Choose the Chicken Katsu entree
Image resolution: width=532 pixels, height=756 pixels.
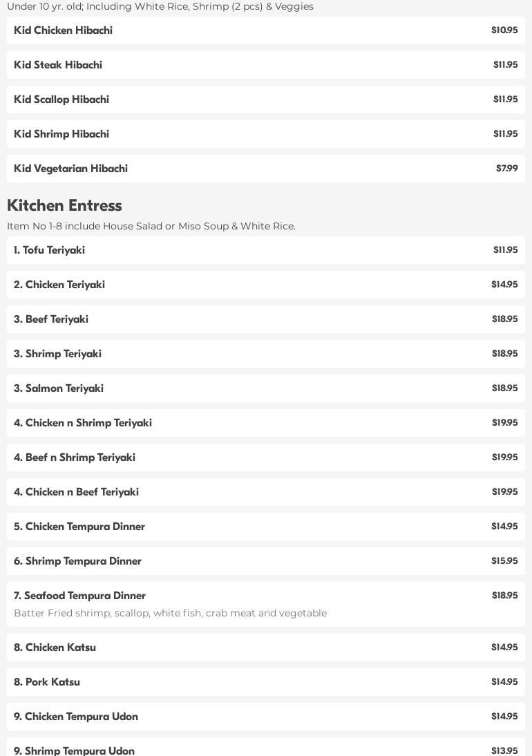click(265, 648)
